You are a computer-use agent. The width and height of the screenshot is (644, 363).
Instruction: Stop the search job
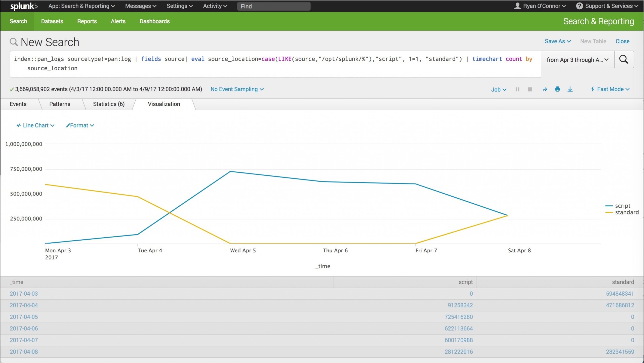[x=530, y=89]
